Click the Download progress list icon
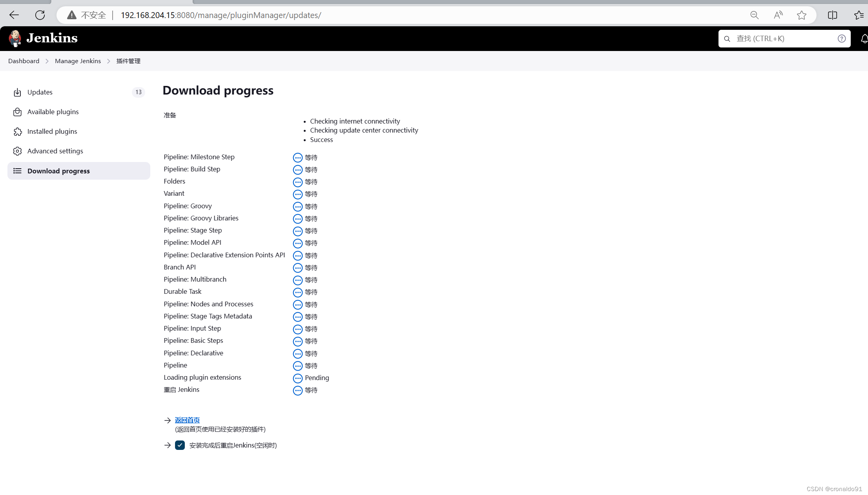 pos(17,171)
